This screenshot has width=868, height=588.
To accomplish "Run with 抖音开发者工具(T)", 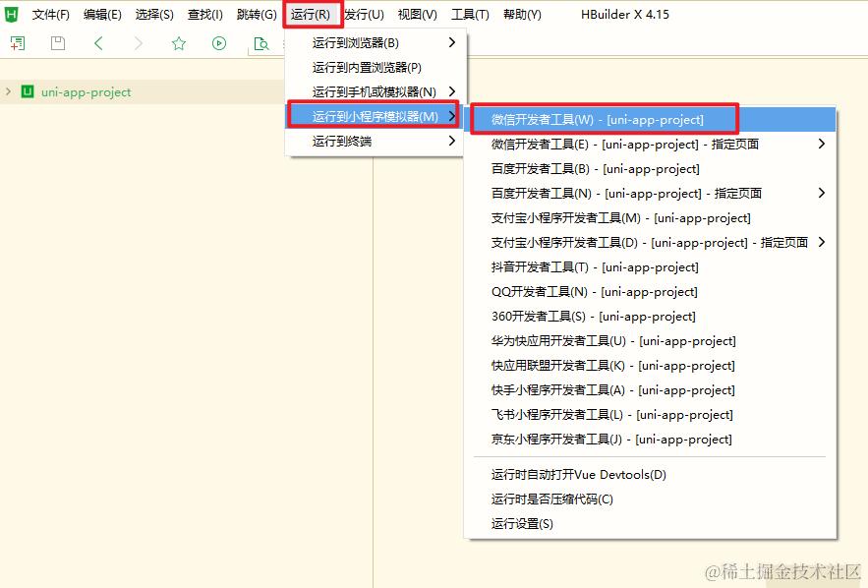I will pos(651,267).
